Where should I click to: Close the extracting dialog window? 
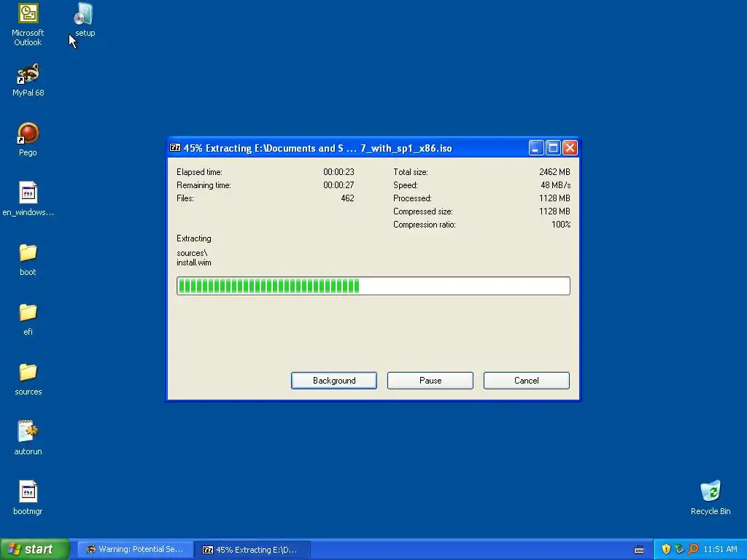(570, 147)
